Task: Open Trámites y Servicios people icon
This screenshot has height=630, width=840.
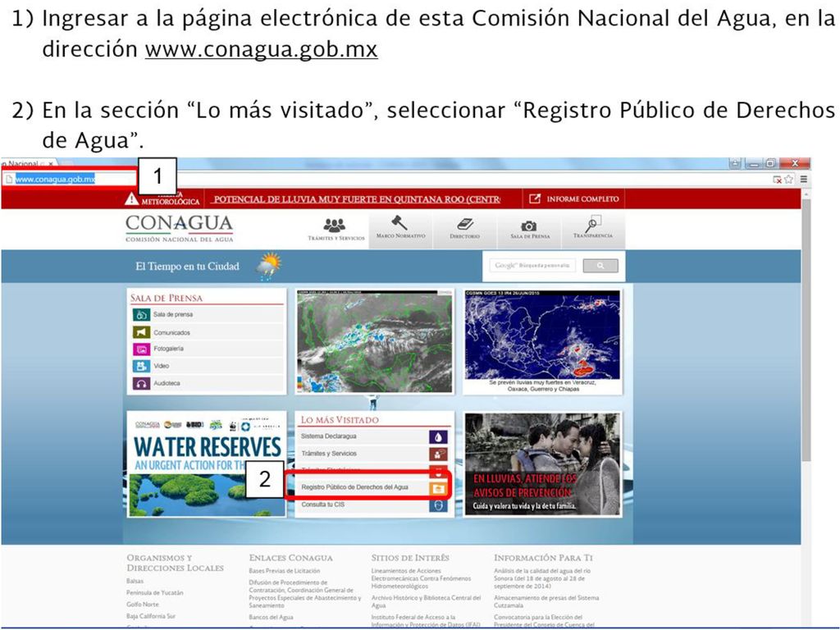Action: click(335, 225)
